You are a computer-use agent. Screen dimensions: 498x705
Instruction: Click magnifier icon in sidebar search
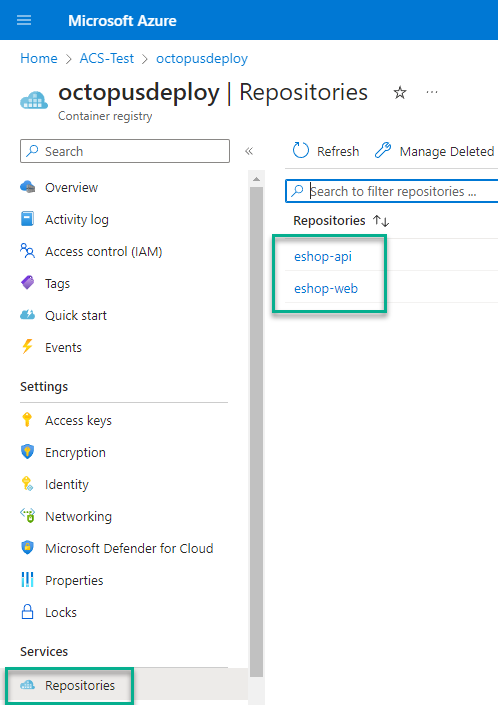point(32,151)
